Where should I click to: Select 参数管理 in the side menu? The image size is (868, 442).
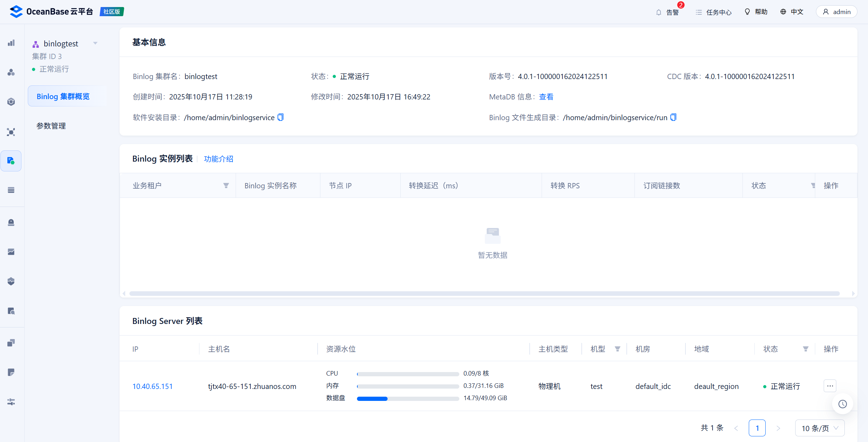tap(51, 126)
